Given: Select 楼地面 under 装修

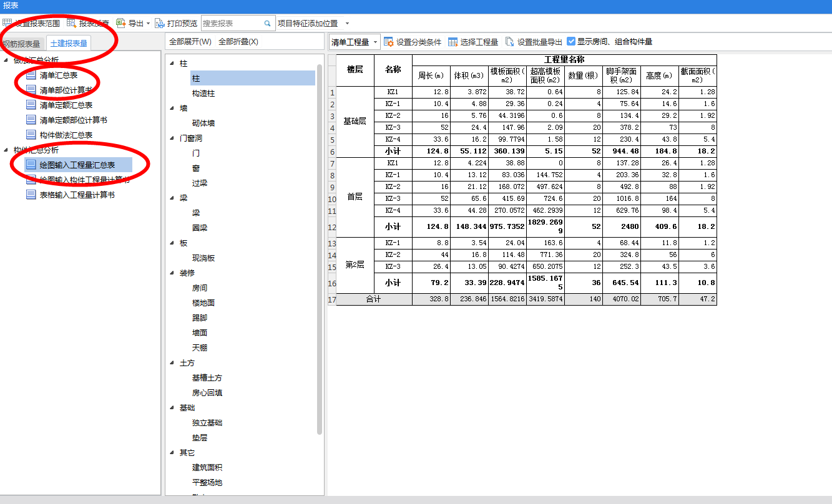Looking at the screenshot, I should pos(203,303).
